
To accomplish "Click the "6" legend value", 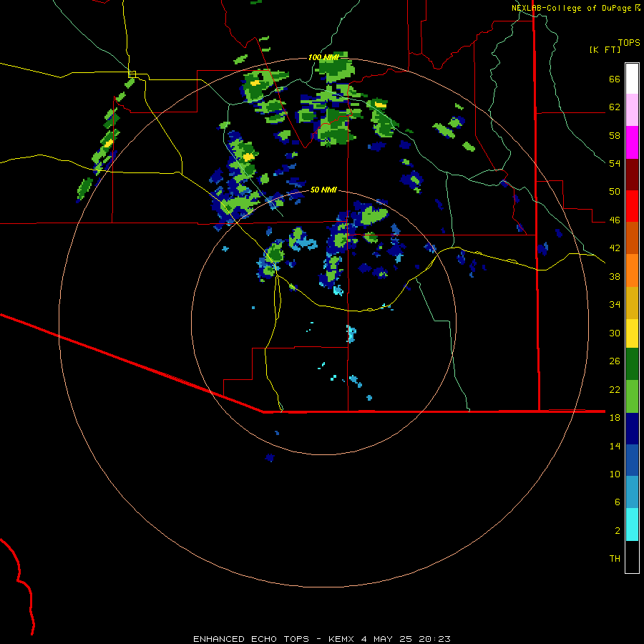I will [617, 502].
